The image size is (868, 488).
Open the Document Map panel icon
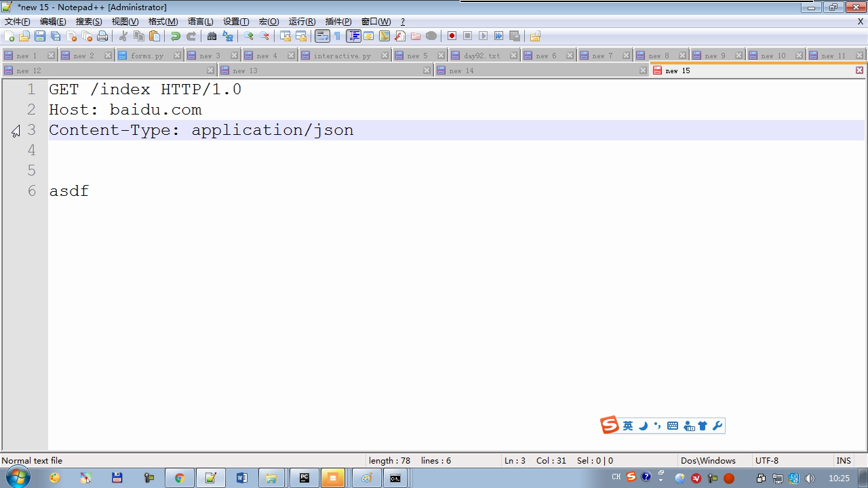[384, 37]
